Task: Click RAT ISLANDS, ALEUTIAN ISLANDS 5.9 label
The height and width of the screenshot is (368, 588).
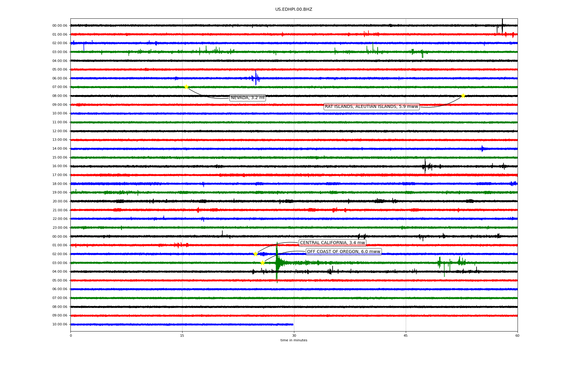Action: (x=371, y=107)
